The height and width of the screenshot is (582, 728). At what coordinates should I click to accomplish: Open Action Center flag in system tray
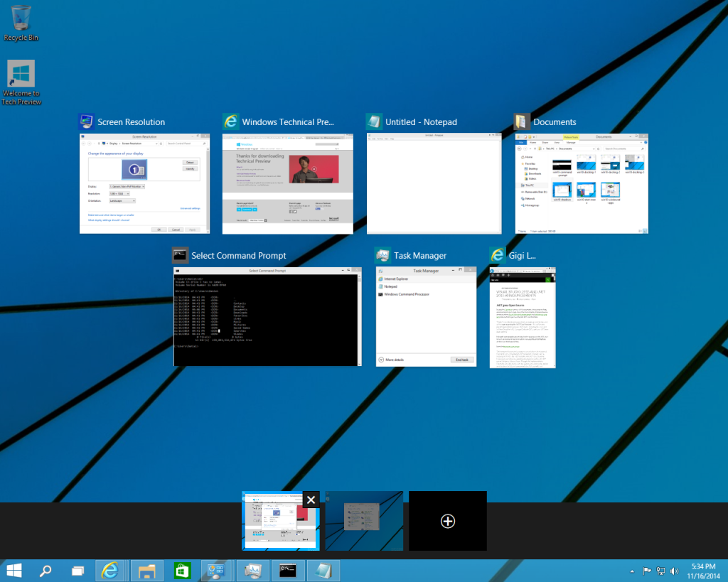pyautogui.click(x=646, y=571)
